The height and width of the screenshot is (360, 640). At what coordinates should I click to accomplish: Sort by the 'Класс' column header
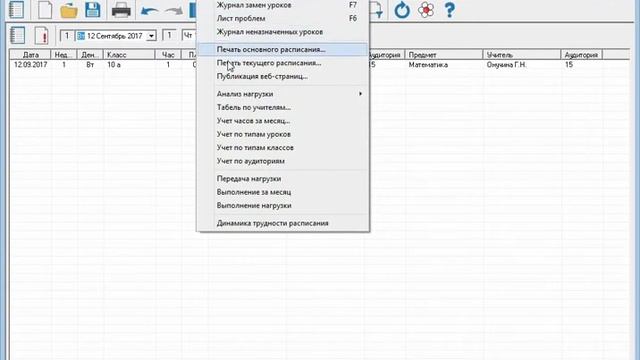tap(129, 55)
